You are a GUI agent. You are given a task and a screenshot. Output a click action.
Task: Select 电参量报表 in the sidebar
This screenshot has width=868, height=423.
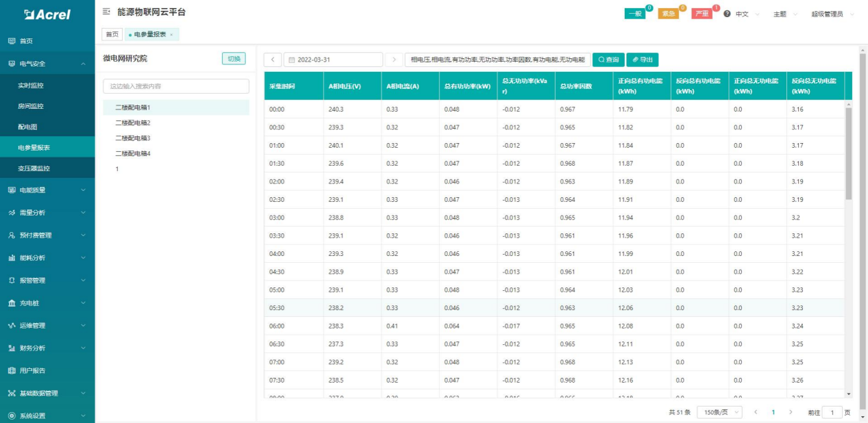tap(47, 147)
